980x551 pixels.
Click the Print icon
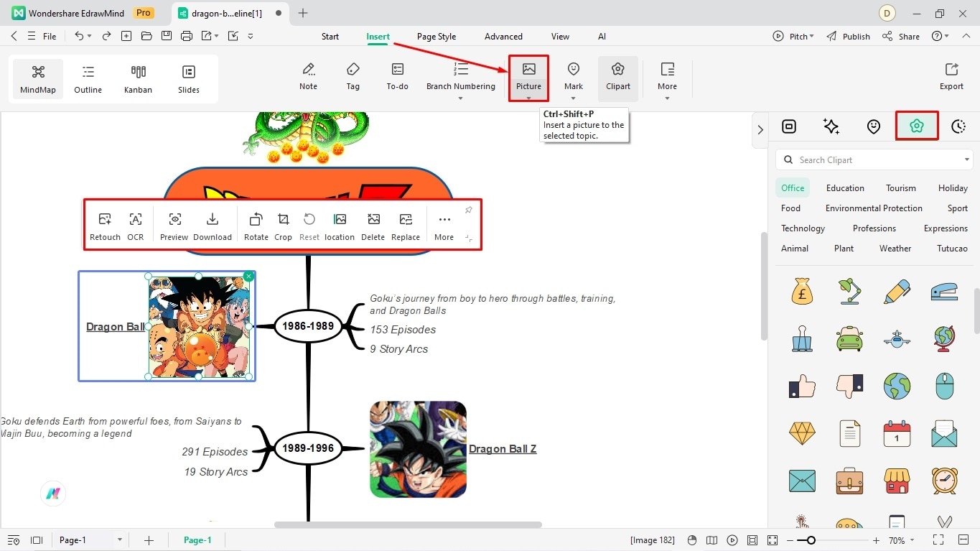point(187,36)
